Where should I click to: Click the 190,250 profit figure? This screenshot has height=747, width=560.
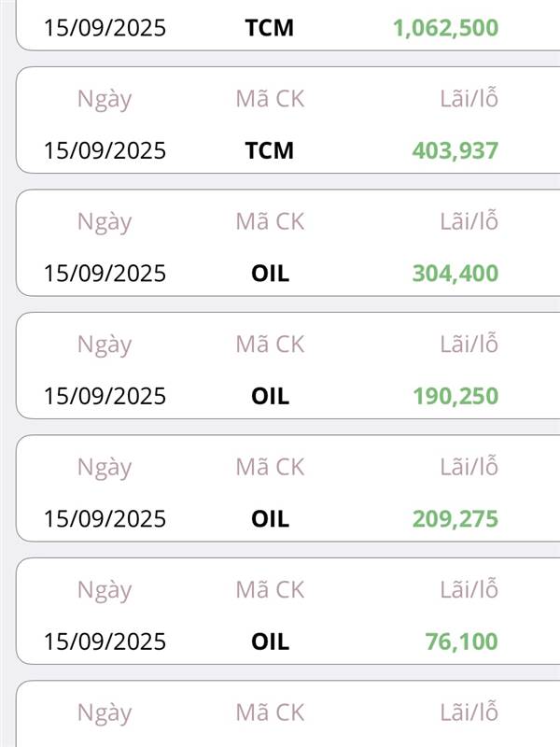pyautogui.click(x=455, y=396)
